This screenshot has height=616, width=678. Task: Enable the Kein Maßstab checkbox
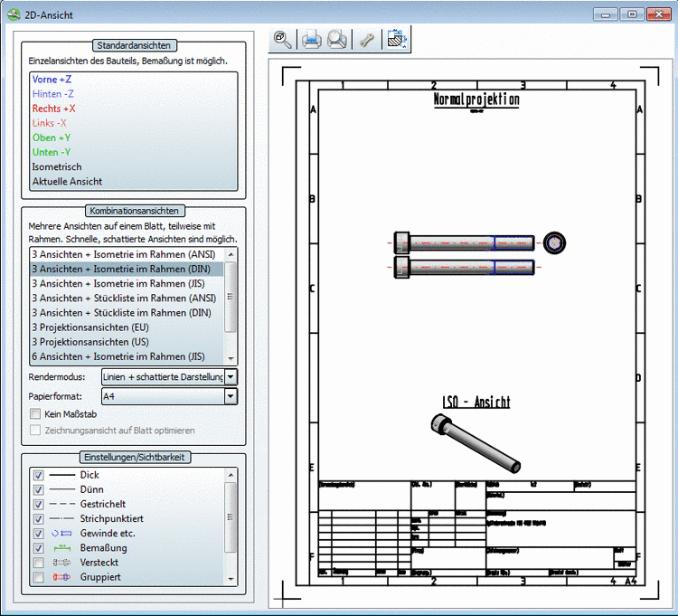click(x=35, y=414)
